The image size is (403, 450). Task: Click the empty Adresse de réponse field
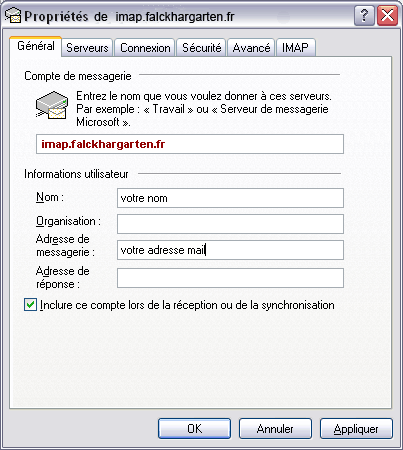coord(230,278)
